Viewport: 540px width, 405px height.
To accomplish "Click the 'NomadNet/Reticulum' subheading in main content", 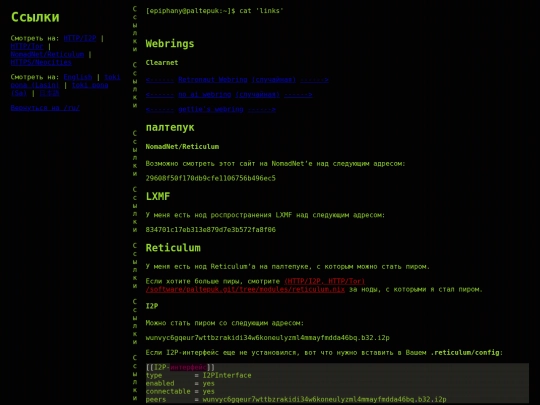I will coord(182,147).
